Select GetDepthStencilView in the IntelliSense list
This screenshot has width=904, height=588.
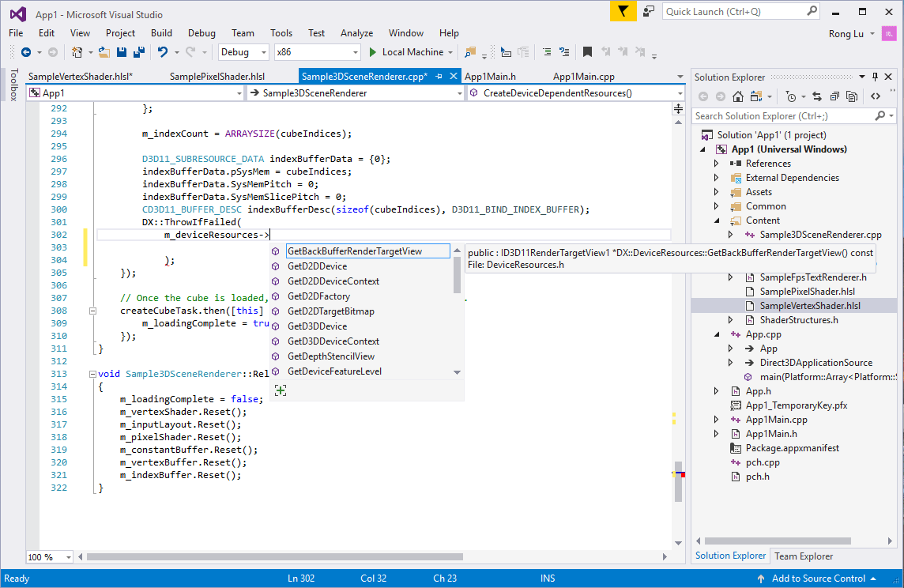(x=331, y=356)
